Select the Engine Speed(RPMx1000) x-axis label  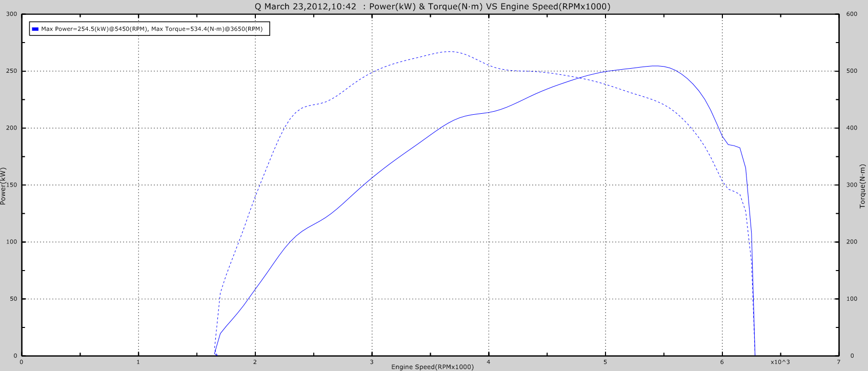432,367
